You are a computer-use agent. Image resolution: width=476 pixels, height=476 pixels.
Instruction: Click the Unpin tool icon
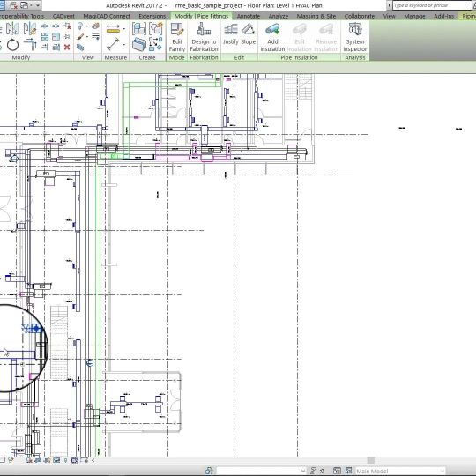tap(67, 26)
